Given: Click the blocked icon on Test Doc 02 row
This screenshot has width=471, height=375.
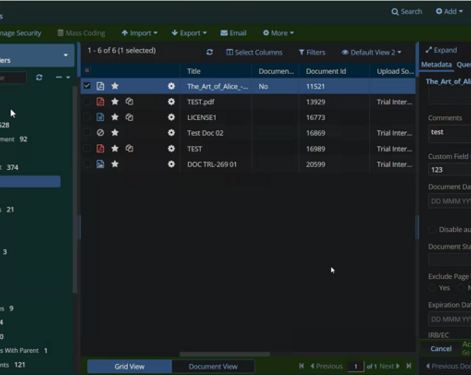Looking at the screenshot, I should [x=100, y=133].
